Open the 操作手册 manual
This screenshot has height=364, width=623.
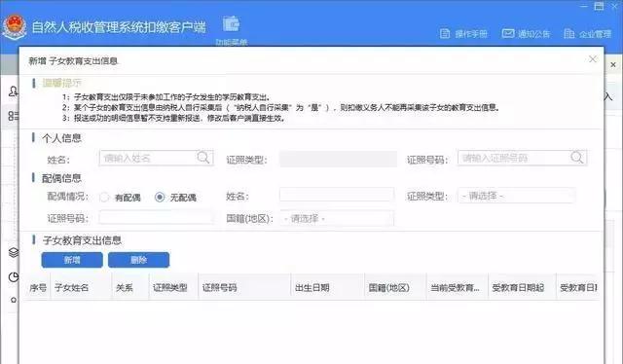[463, 34]
